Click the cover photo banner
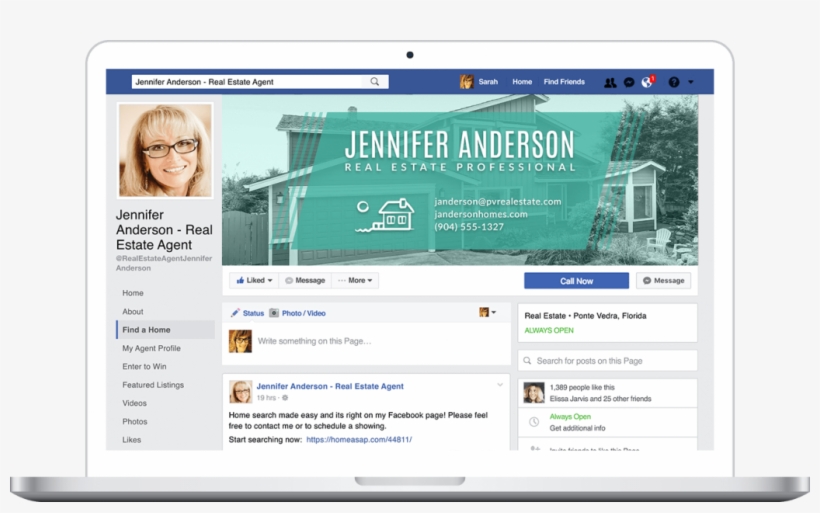This screenshot has height=513, width=820. [x=460, y=180]
